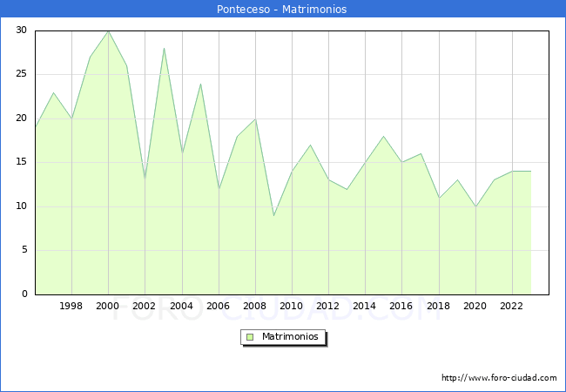Open the foro-ciudad.com URL text
Image resolution: width=566 pixels, height=392 pixels.
coord(499,378)
